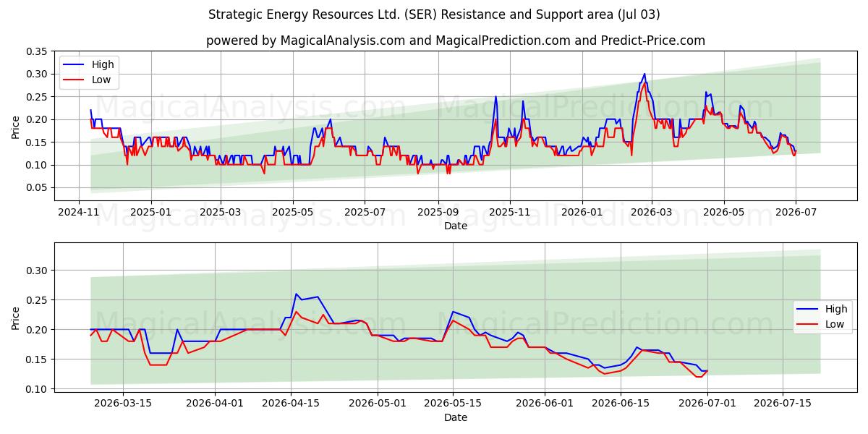Click the '2026-07-01' tick label
Image resolution: width=868 pixels, height=434 pixels.
707,404
